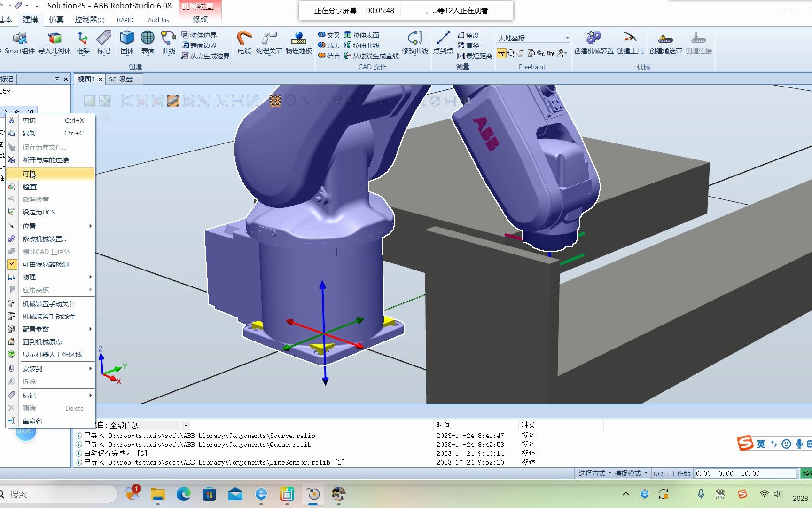Create a 电缆 cable
This screenshot has width=812, height=508.
[x=244, y=42]
